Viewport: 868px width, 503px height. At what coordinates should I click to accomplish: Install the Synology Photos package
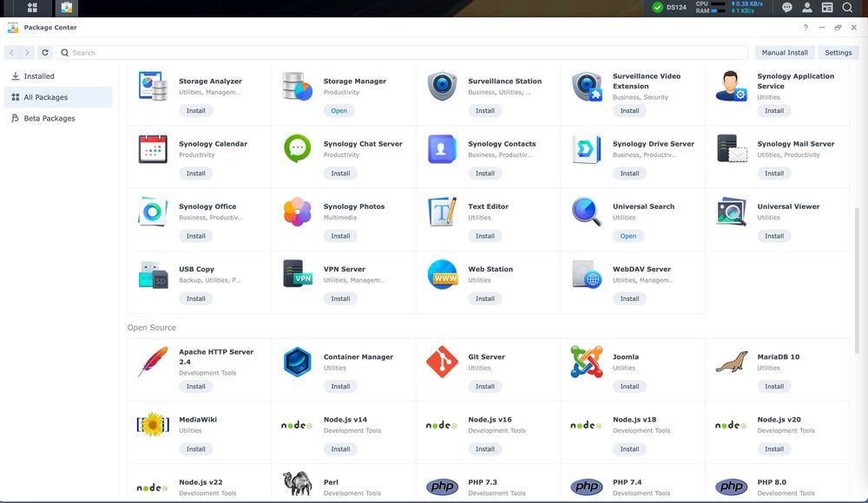[340, 236]
